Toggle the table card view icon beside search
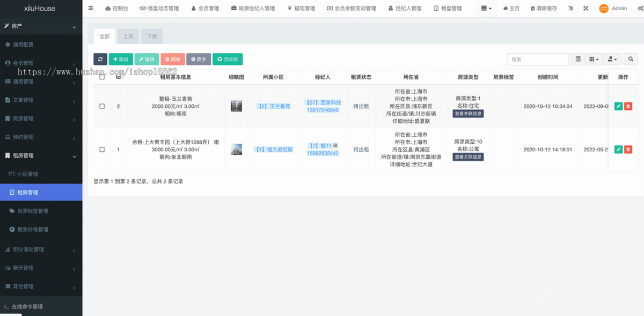This screenshot has width=644, height=316. (x=578, y=59)
